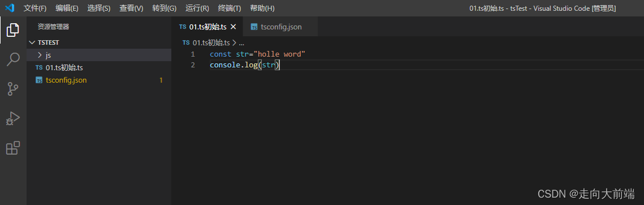The width and height of the screenshot is (644, 205).
Task: Select the 01.ts初始.ts editor tab
Action: click(208, 27)
